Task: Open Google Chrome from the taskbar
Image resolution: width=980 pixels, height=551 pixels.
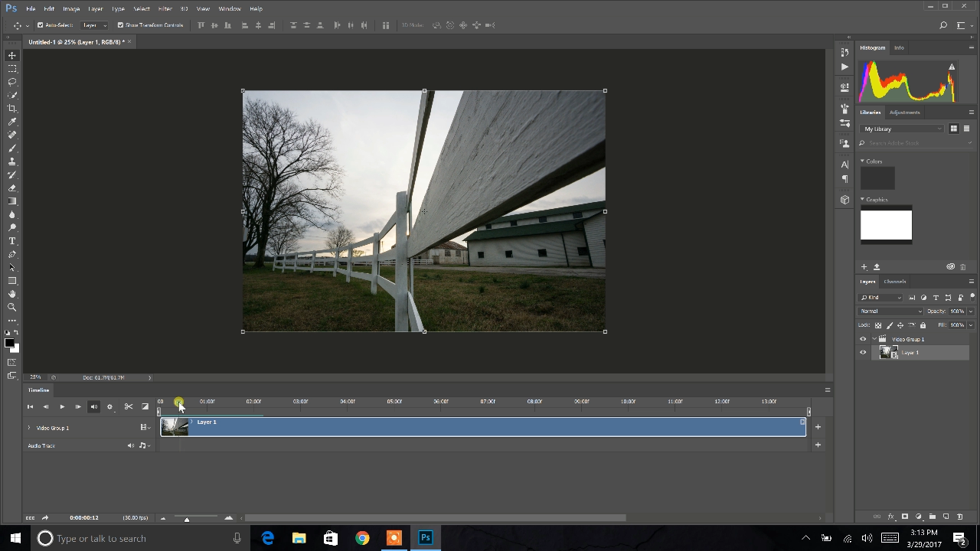Action: pyautogui.click(x=362, y=538)
